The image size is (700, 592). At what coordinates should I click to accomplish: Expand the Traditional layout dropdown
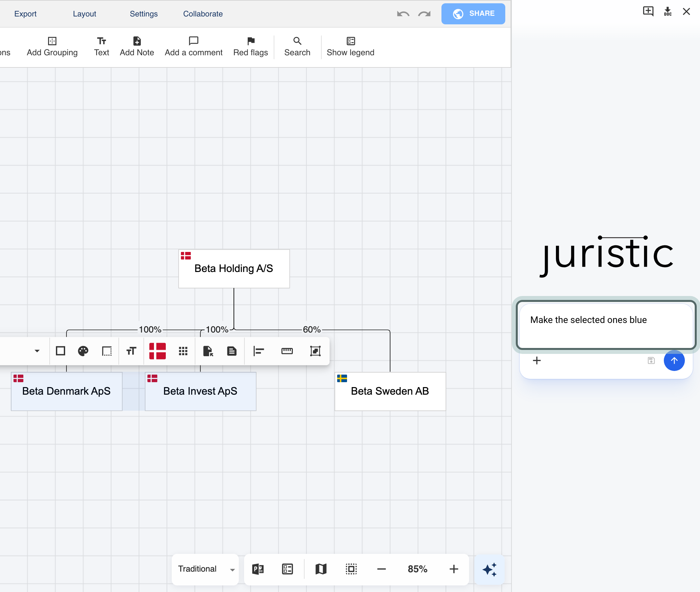tap(205, 569)
